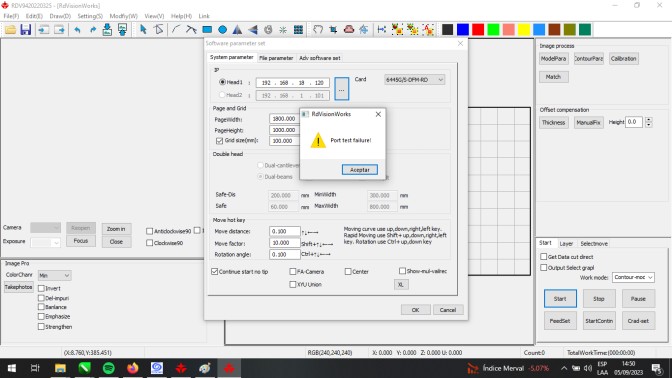Open the Setting(S) menu
The height and width of the screenshot is (378, 672).
tap(90, 16)
